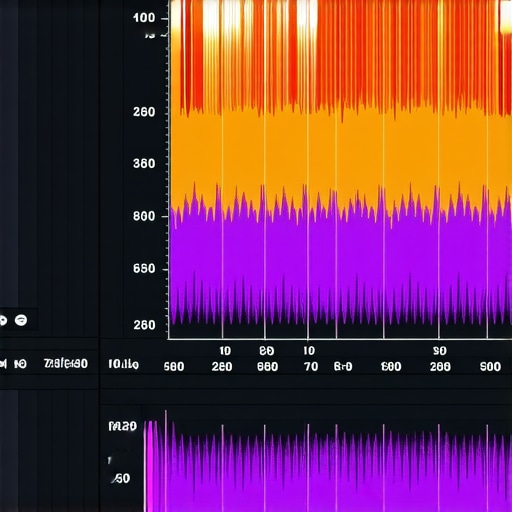Select the "680" y-axis label

144,268
